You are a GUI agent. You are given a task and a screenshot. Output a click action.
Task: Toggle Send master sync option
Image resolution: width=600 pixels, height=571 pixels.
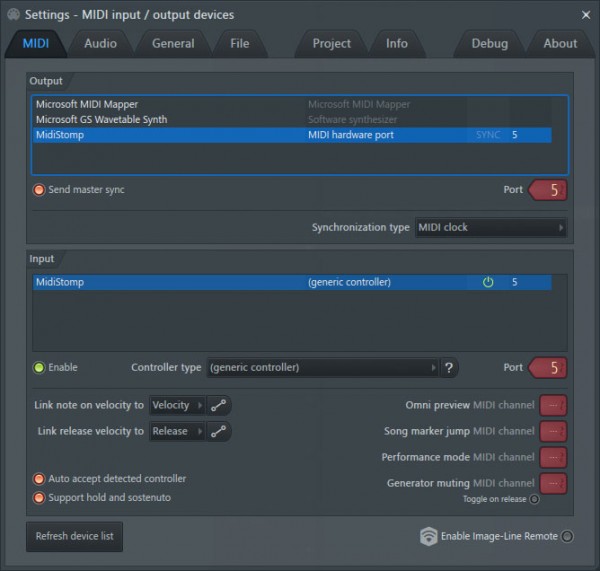pos(39,189)
